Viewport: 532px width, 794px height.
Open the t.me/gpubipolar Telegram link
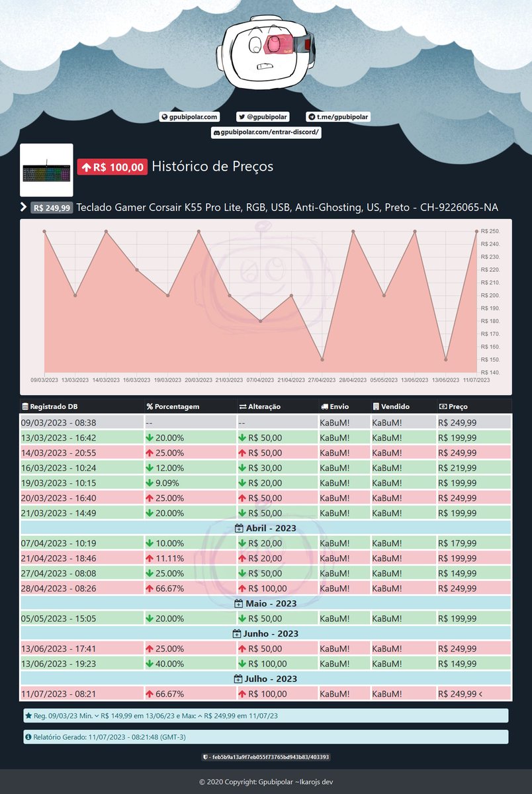click(337, 116)
